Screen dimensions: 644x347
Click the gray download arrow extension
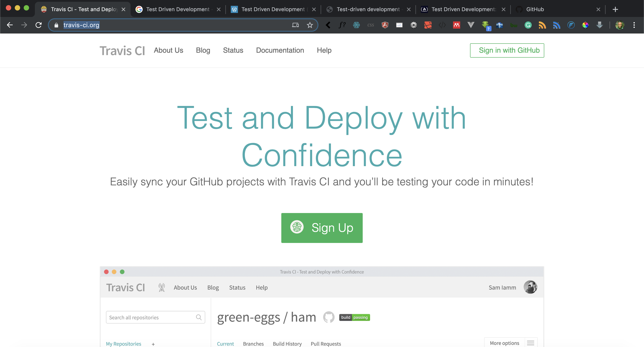(x=600, y=25)
